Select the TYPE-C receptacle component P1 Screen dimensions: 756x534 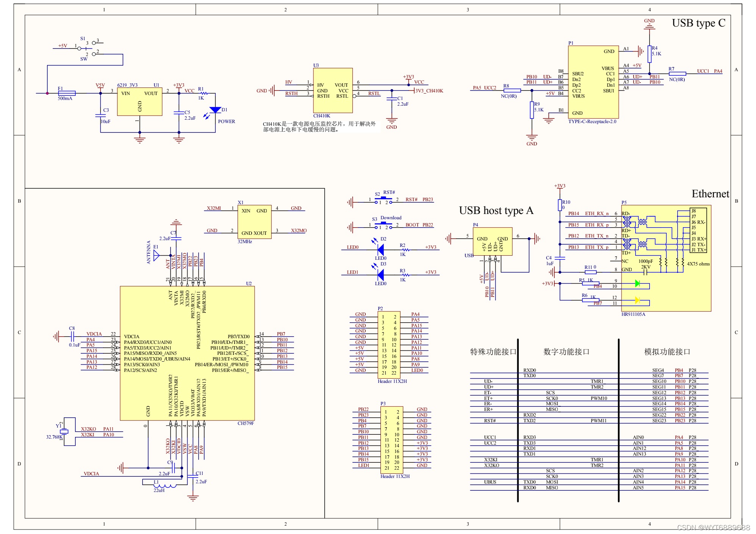click(593, 82)
